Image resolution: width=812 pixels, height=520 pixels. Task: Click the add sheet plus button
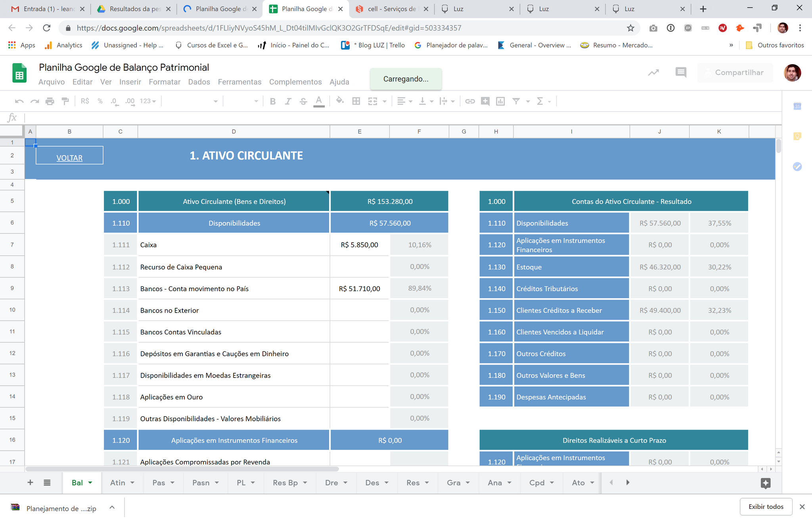tap(30, 483)
